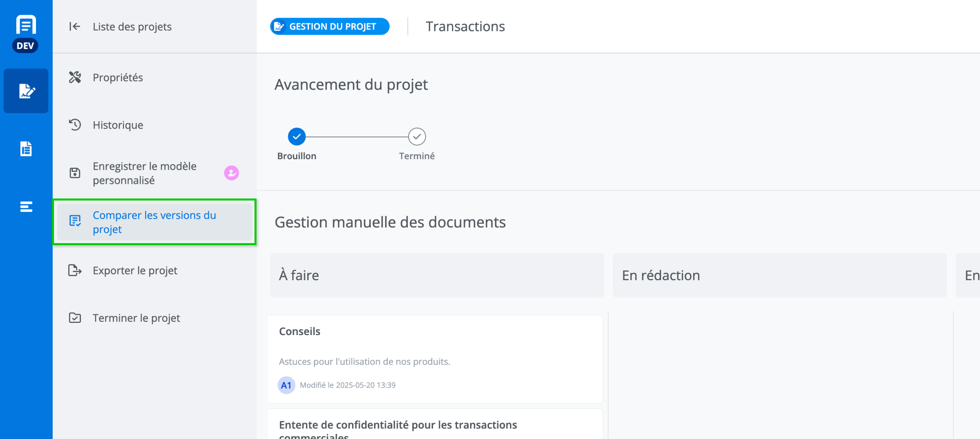The width and height of the screenshot is (980, 439).
Task: Select Comparer les versions du projet
Action: coord(154,222)
